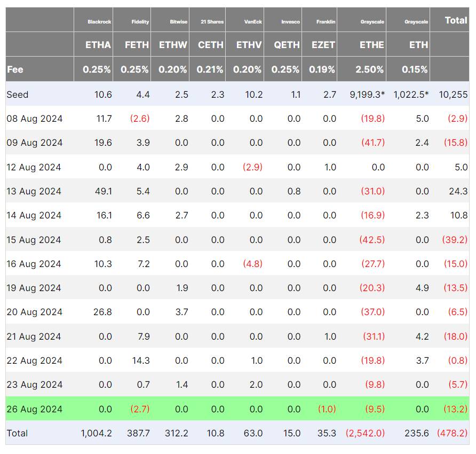Click the VanEck issuer header
476x454 pixels.
pyautogui.click(x=253, y=22)
